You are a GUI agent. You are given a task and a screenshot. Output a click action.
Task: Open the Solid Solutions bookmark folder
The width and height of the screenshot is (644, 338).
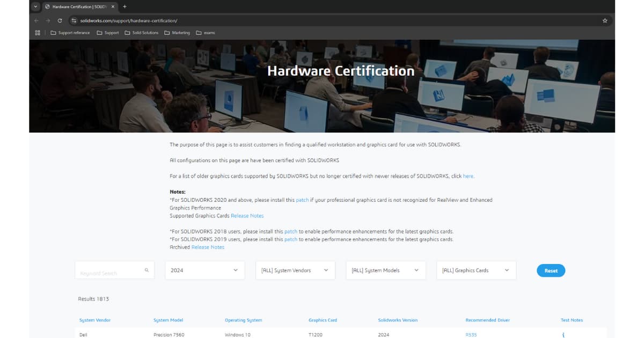(x=142, y=33)
